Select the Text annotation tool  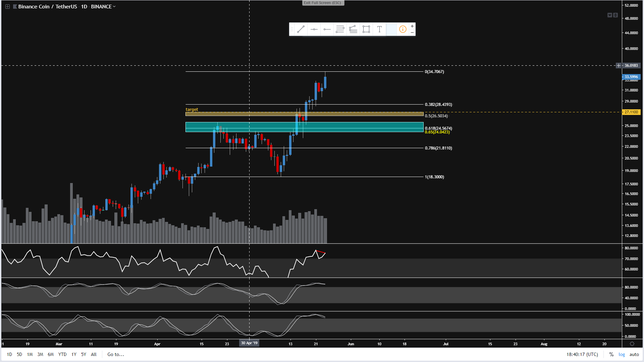[x=379, y=29]
